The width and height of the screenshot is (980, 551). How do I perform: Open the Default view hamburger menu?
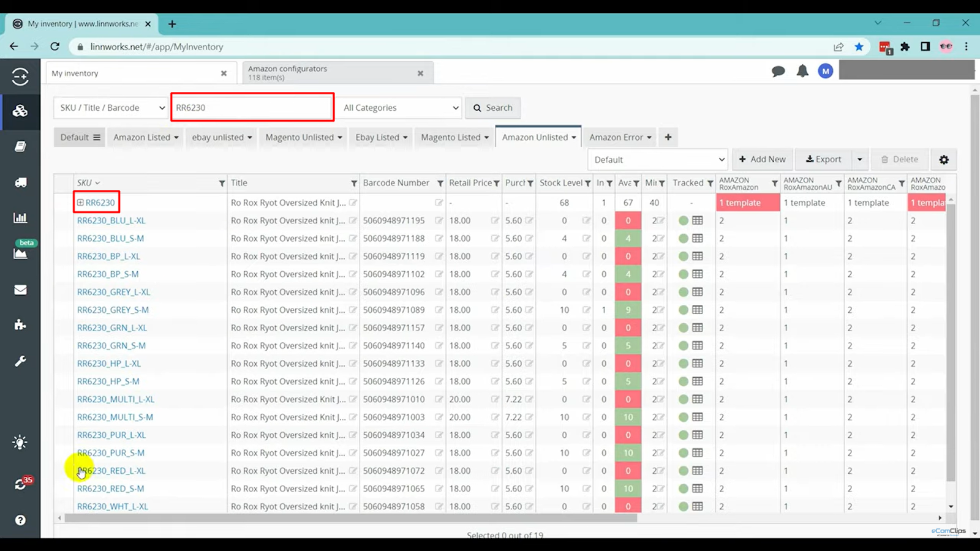pyautogui.click(x=96, y=138)
